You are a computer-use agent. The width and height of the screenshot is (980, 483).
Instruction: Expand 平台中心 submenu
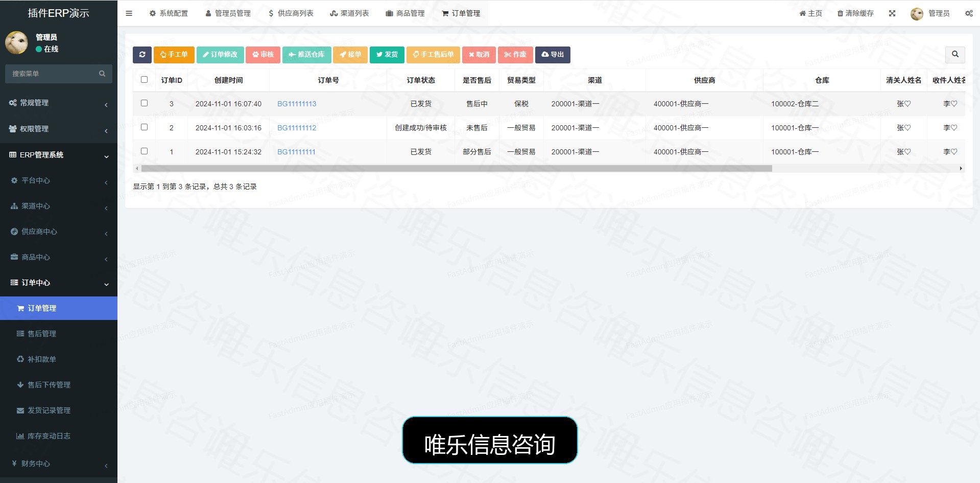coord(59,180)
